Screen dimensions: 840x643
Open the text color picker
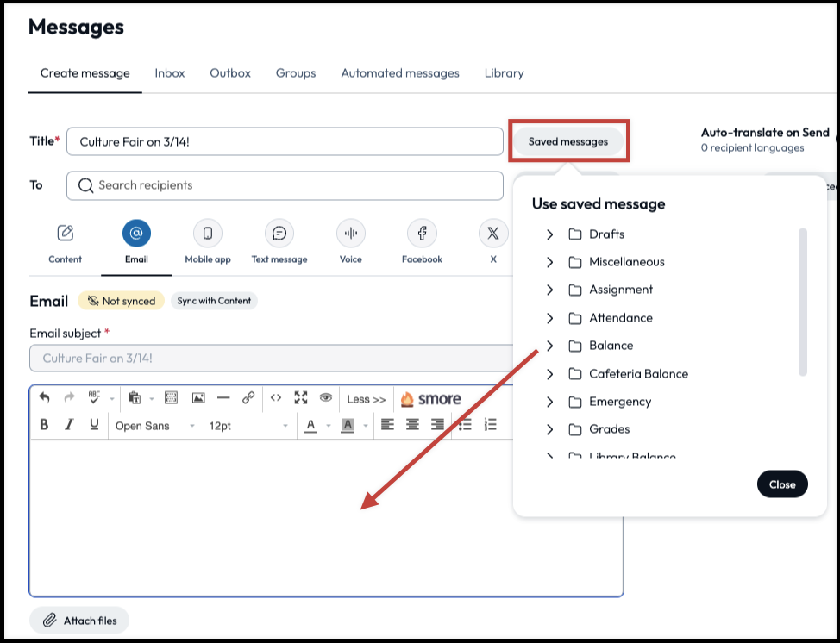(x=311, y=425)
